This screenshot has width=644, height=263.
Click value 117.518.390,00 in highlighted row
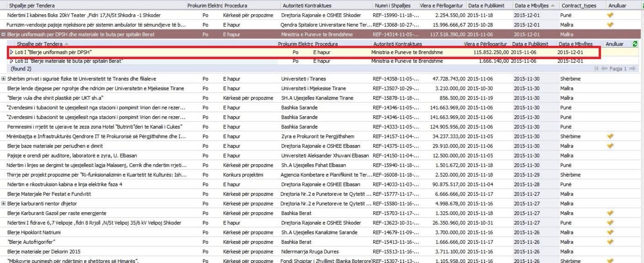447,34
